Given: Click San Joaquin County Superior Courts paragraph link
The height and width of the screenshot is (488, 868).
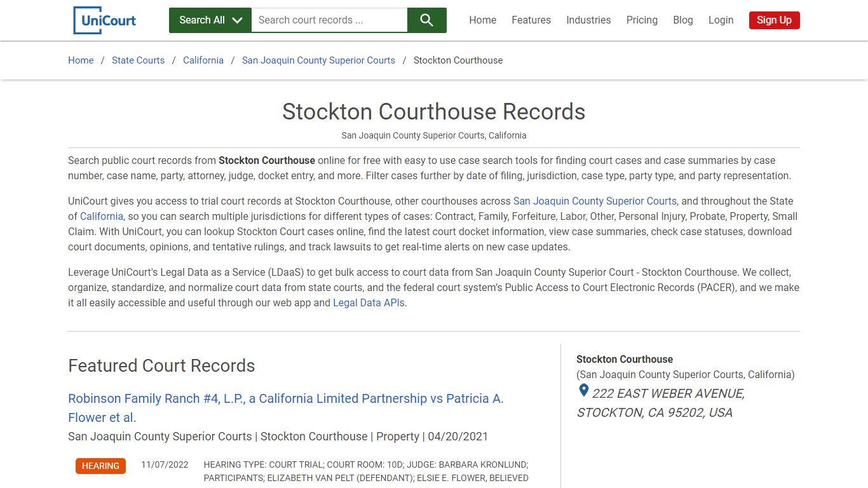Looking at the screenshot, I should pos(595,201).
